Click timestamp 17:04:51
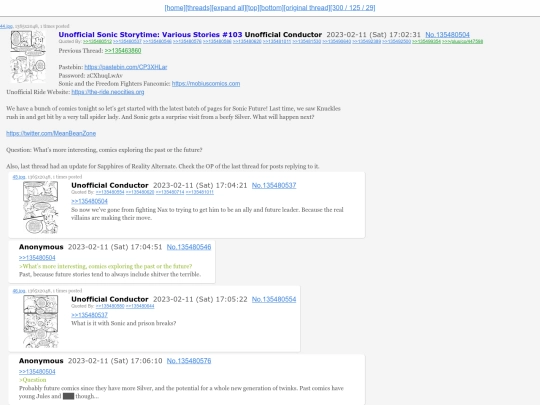Screen dimensions: 540x405 tap(115, 247)
